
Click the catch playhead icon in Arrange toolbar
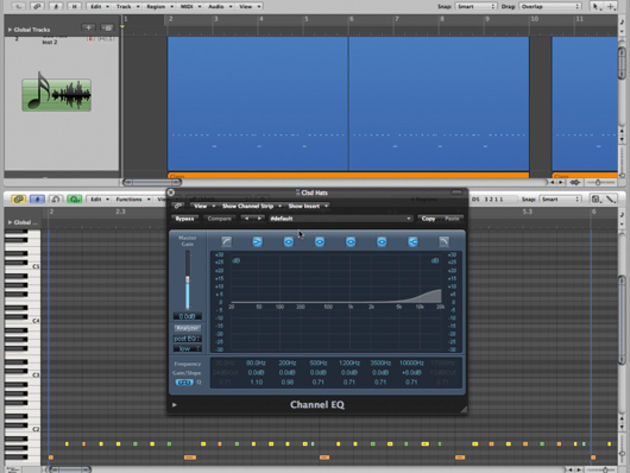pyautogui.click(x=55, y=6)
